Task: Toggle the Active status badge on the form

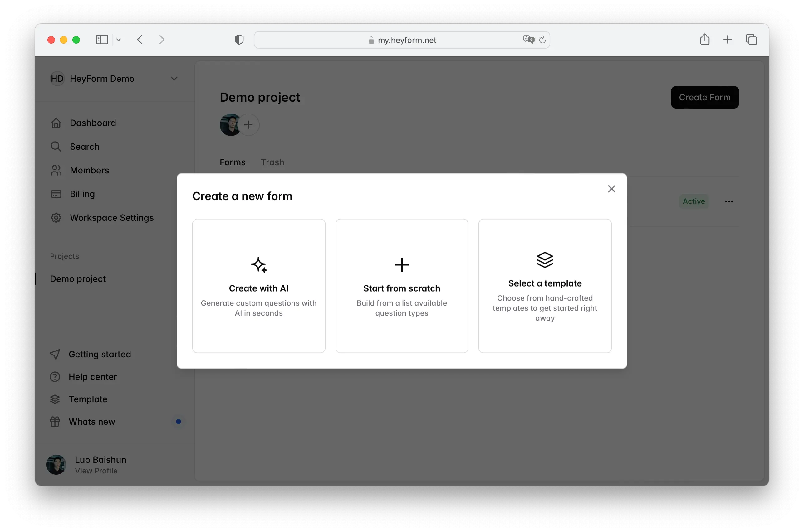Action: pos(694,201)
